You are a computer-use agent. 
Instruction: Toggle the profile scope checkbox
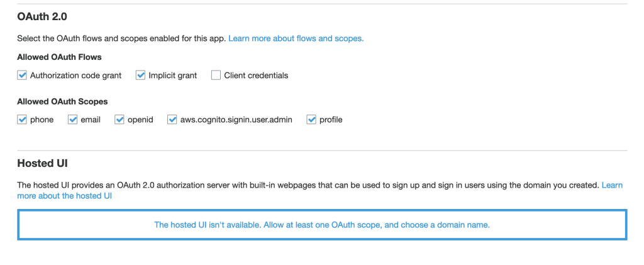point(311,120)
